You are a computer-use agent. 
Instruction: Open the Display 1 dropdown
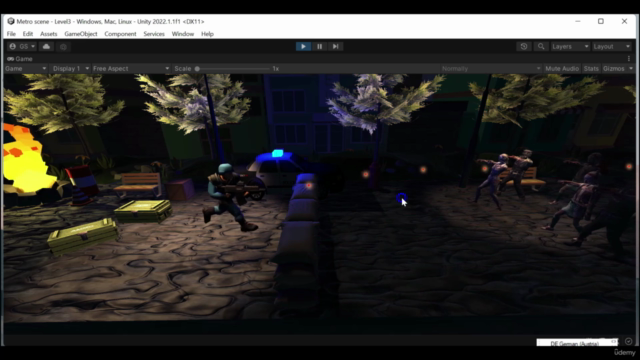(71, 69)
